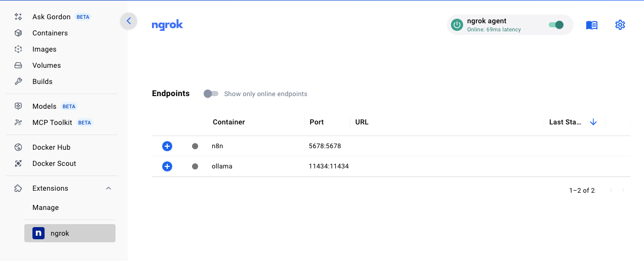Screen dimensions: 644x261
Task: Open the ngrok documentation book icon
Action: click(591, 25)
